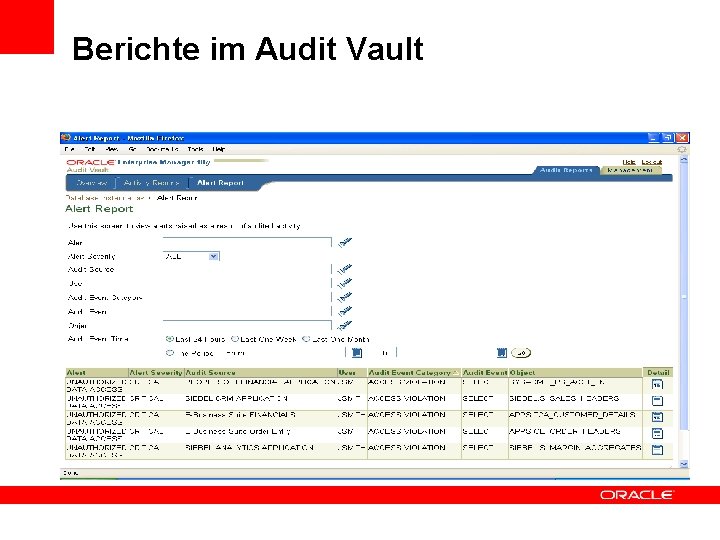Click the Go button
The image size is (720, 540).
click(x=521, y=353)
